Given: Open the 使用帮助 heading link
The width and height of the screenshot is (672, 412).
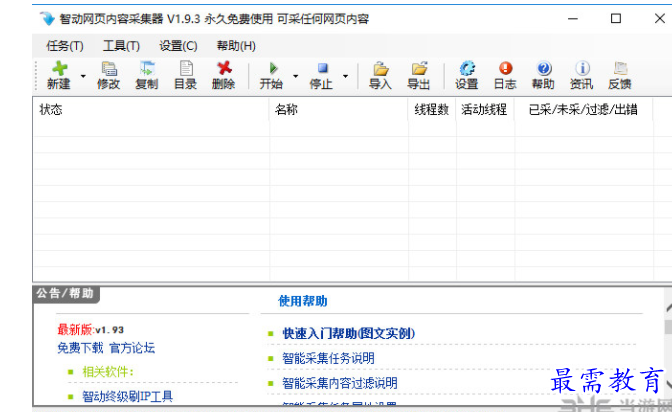Looking at the screenshot, I should [303, 301].
